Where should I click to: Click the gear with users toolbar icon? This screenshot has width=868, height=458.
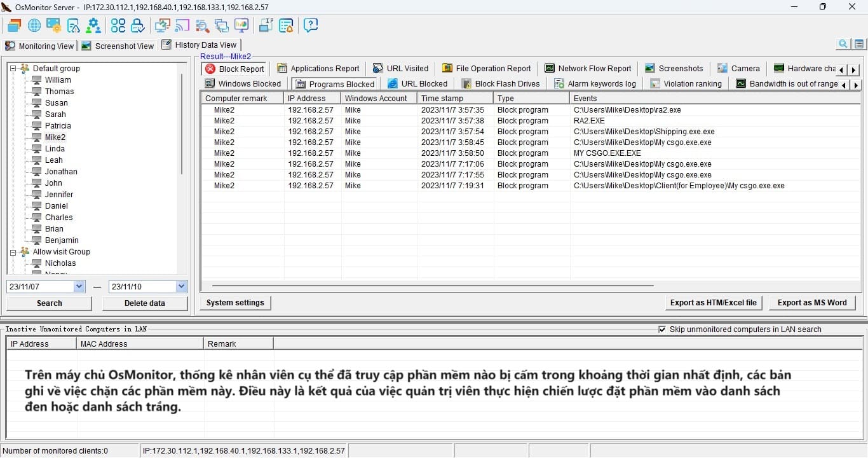[93, 25]
